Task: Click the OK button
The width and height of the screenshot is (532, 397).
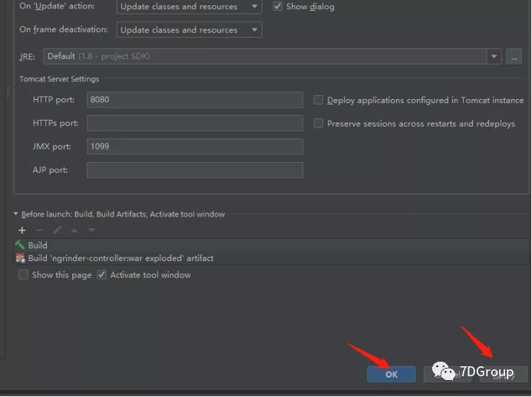Action: pyautogui.click(x=392, y=374)
